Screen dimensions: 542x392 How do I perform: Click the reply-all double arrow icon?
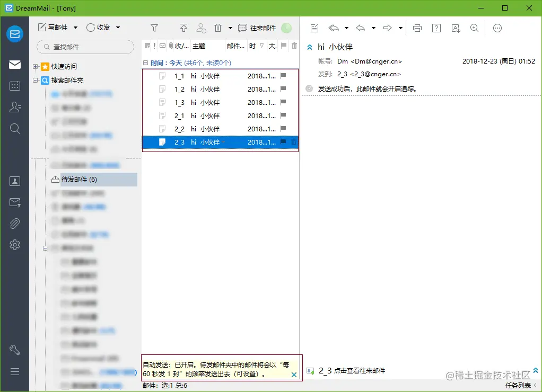pyautogui.click(x=334, y=28)
